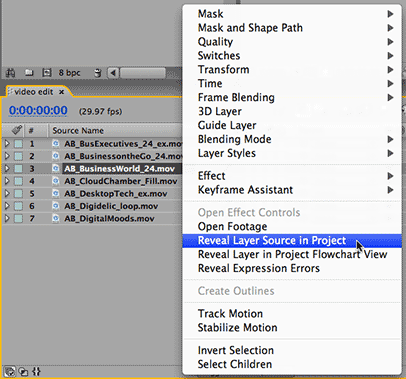Viewport: 406px width, 379px height.
Task: Expand layer 3 AB_BusinessWorld properties
Action: (7, 169)
